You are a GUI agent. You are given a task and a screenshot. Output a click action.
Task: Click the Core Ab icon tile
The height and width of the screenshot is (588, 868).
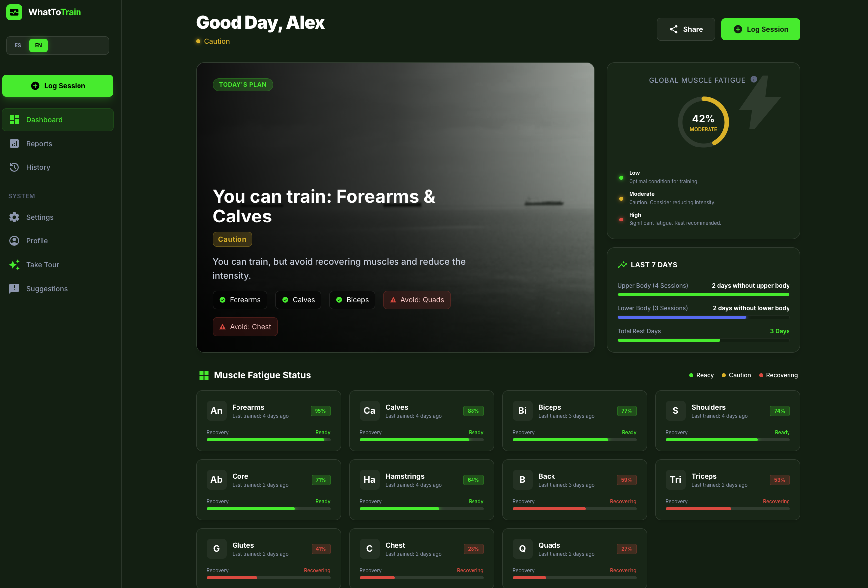[216, 480]
